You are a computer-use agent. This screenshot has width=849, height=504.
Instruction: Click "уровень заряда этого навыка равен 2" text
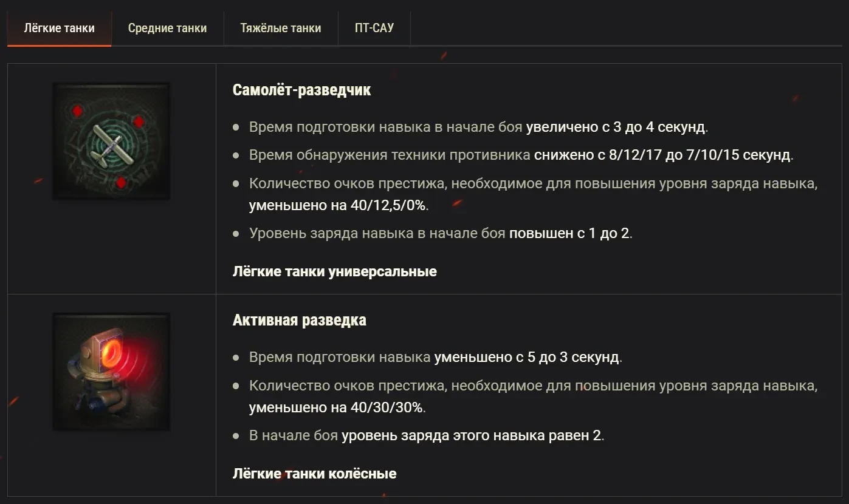pyautogui.click(x=472, y=435)
